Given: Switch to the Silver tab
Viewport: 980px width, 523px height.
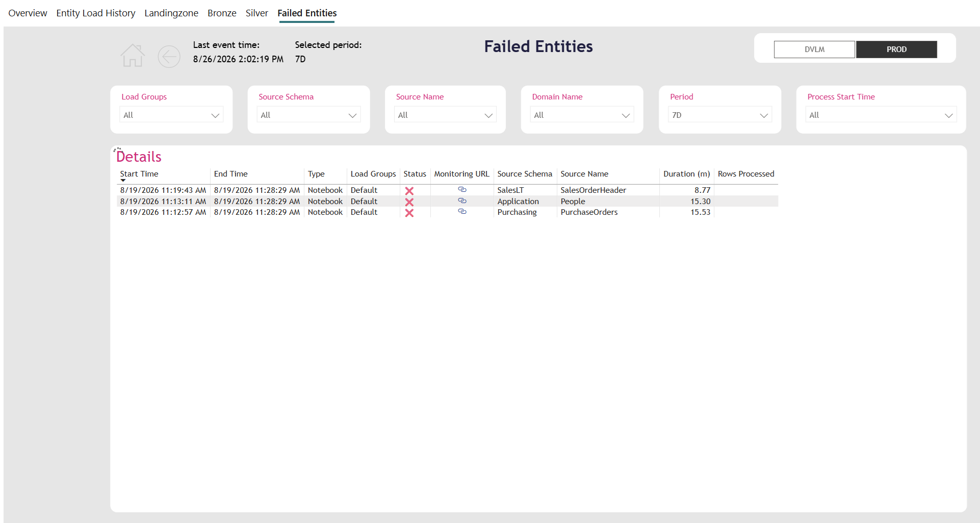Looking at the screenshot, I should point(257,13).
